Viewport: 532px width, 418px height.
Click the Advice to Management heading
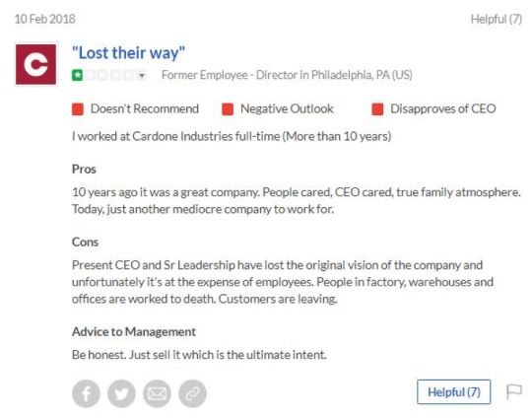point(134,332)
